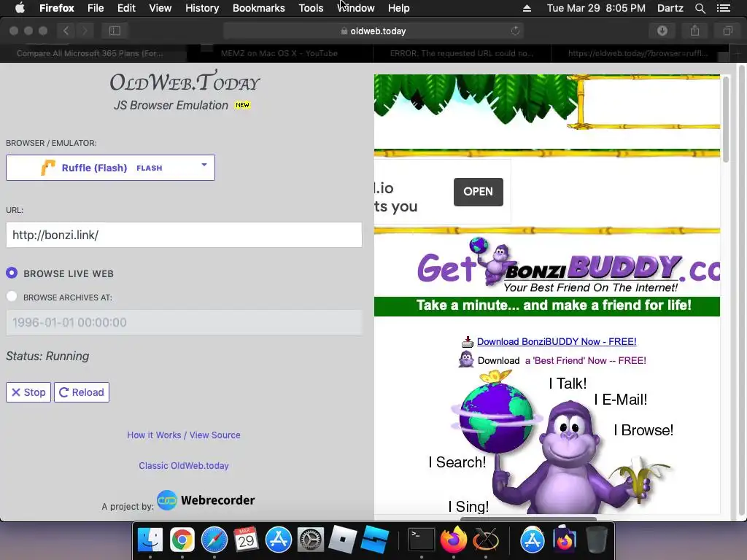Open Terminal from the Dock
Image resolution: width=747 pixels, height=560 pixels.
[x=422, y=540]
